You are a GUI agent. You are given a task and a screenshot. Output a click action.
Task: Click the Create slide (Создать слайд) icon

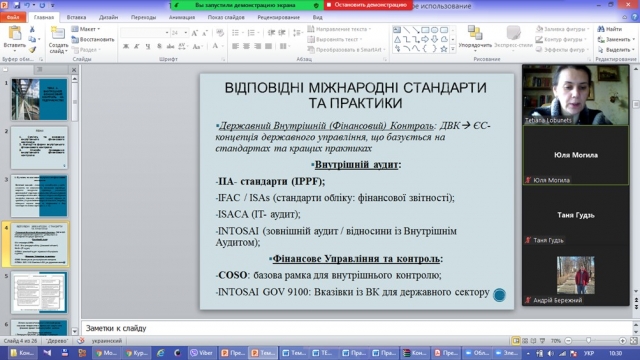[58, 34]
